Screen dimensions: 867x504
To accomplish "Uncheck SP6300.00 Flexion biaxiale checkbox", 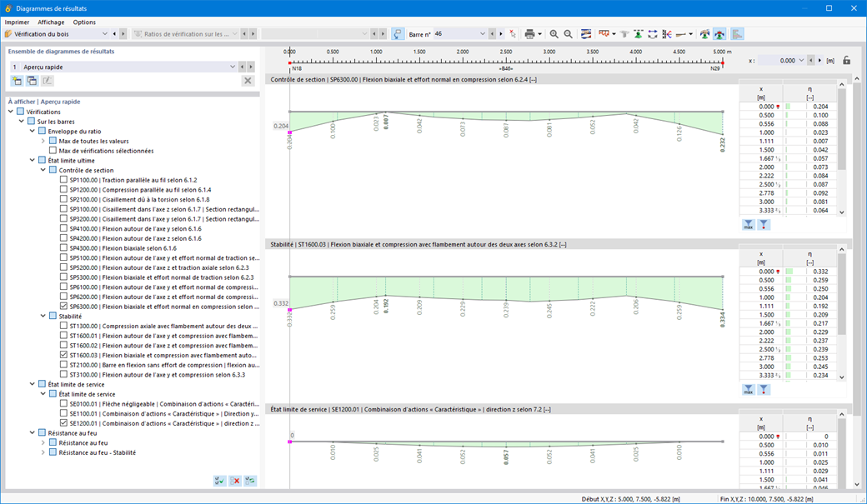I will [63, 307].
